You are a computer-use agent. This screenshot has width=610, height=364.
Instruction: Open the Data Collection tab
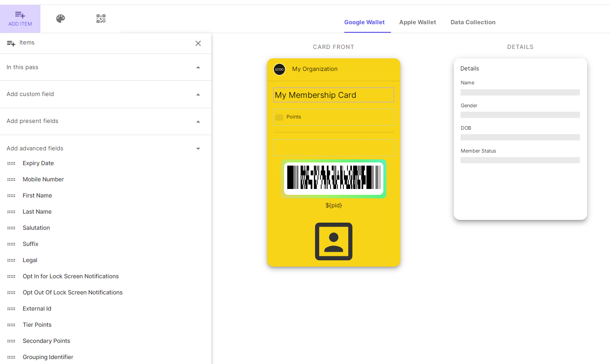[473, 22]
